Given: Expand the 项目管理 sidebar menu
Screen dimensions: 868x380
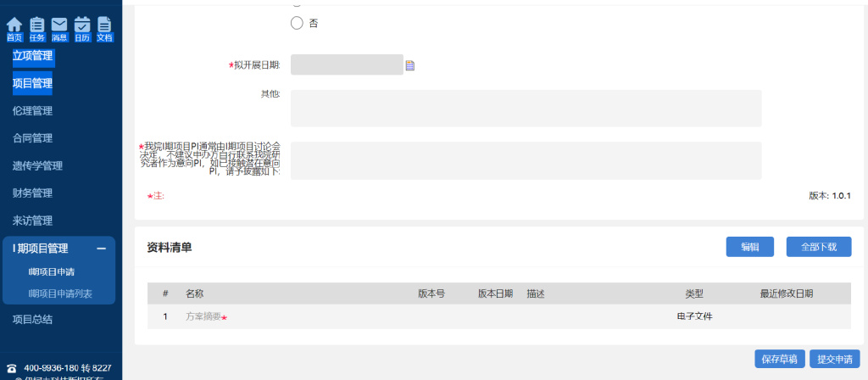Looking at the screenshot, I should pyautogui.click(x=32, y=83).
